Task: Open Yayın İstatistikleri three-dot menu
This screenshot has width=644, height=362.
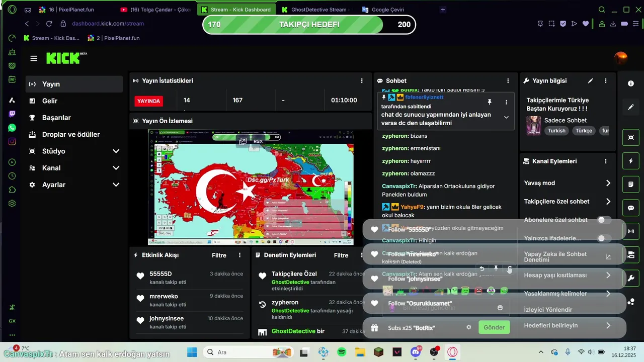Action: 362,80
